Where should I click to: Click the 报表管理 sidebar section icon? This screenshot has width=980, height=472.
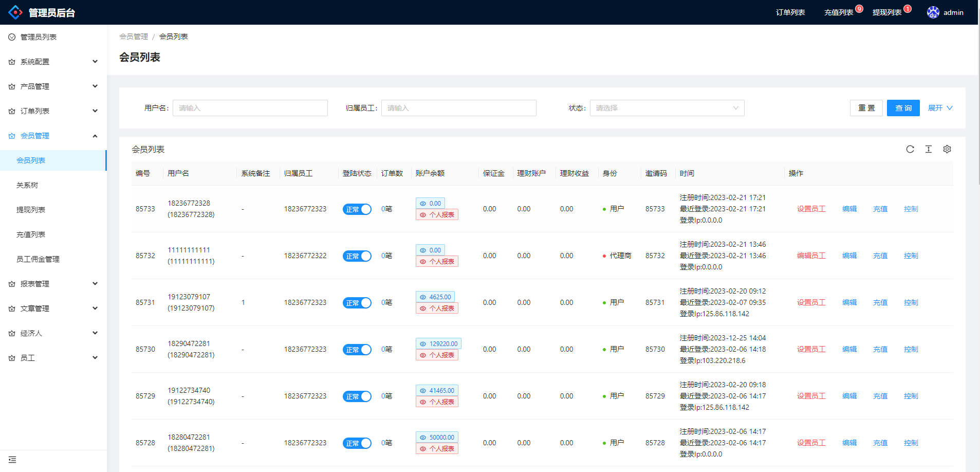[x=11, y=283]
